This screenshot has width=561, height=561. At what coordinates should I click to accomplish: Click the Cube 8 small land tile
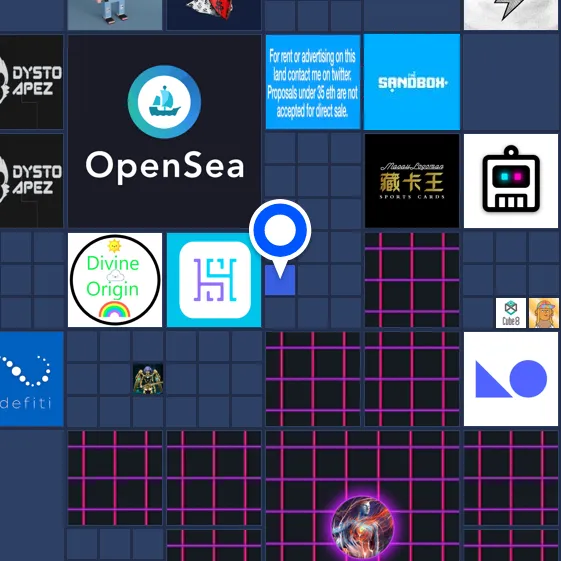pyautogui.click(x=511, y=313)
